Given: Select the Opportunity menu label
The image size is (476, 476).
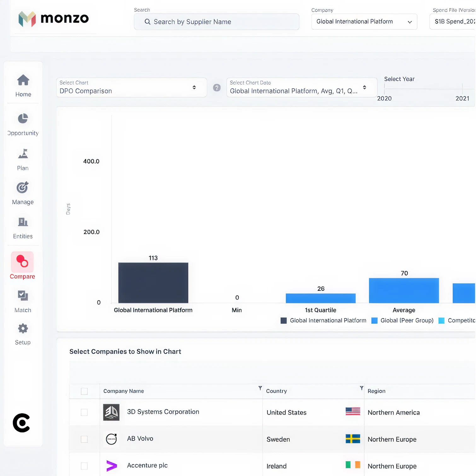Looking at the screenshot, I should click(23, 133).
